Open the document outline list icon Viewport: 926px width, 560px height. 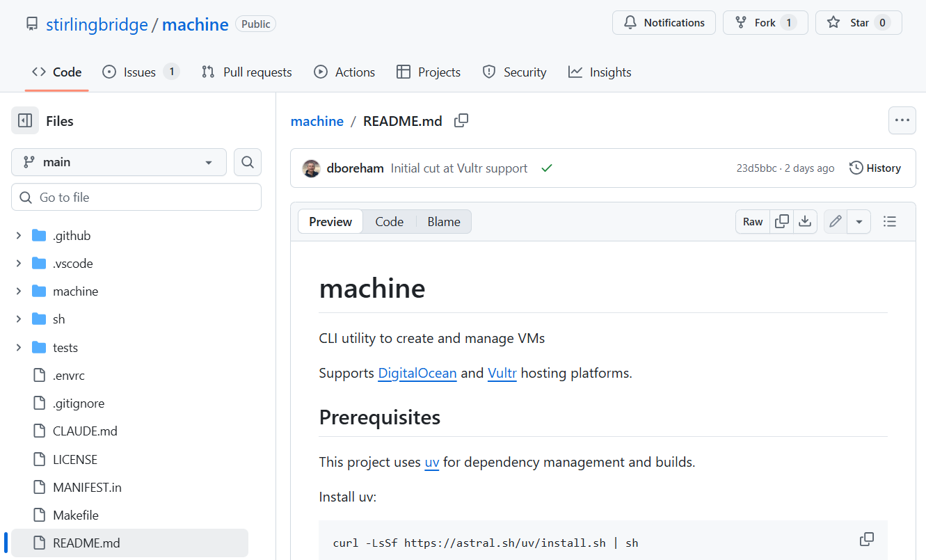coord(889,222)
